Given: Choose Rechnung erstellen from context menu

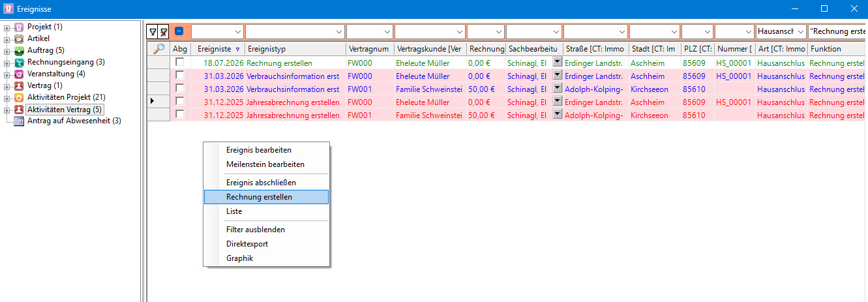Looking at the screenshot, I should (x=266, y=197).
